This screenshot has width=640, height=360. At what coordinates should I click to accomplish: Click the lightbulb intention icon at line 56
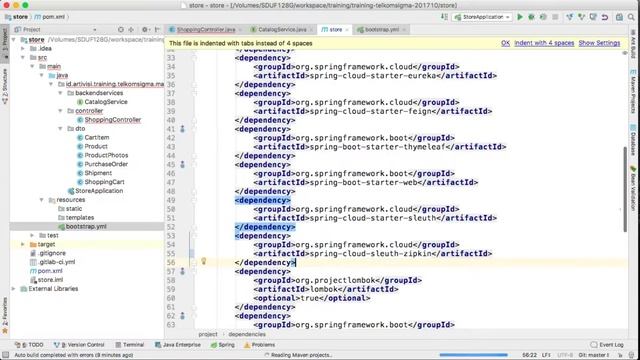tap(204, 261)
